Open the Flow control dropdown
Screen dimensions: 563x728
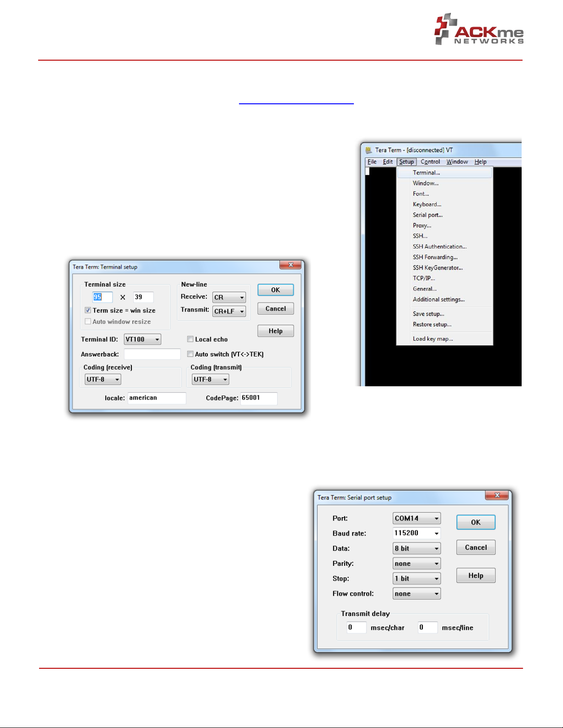[417, 594]
